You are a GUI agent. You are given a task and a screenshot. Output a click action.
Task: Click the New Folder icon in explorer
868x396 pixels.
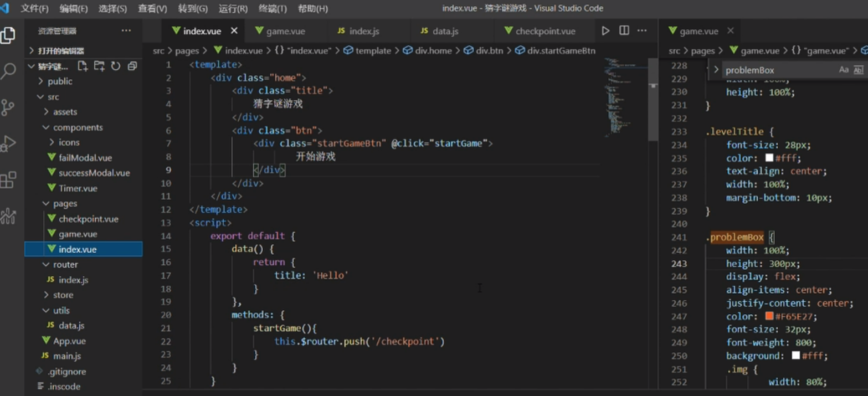(x=99, y=66)
